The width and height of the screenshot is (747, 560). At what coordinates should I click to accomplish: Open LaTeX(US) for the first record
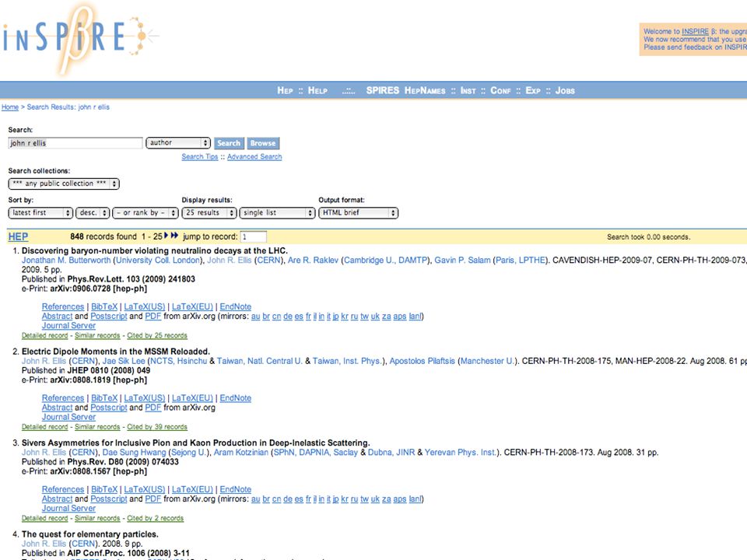(x=145, y=306)
